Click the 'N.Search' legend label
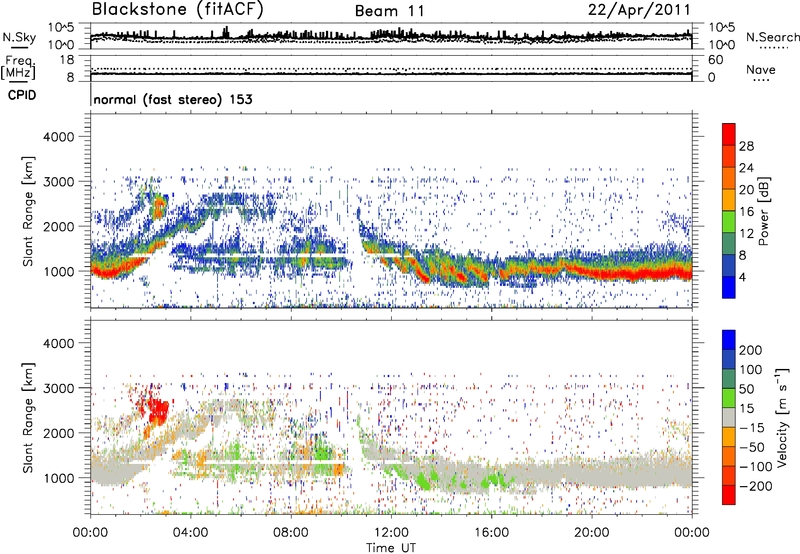 (772, 37)
